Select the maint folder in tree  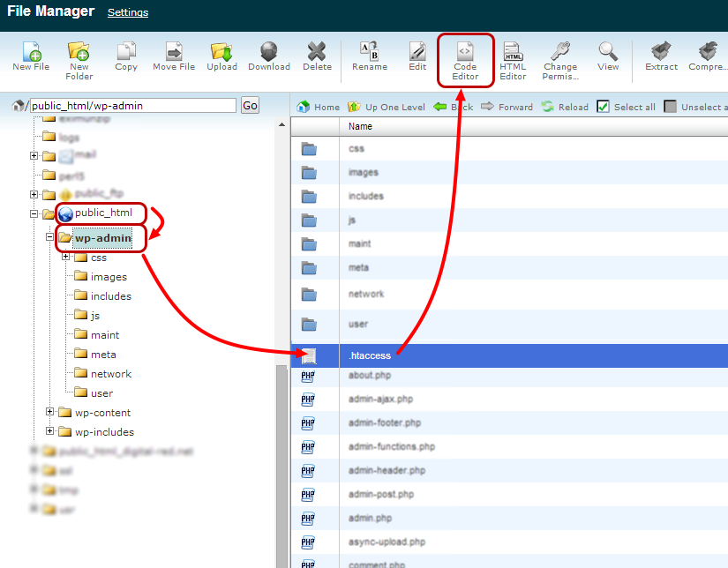pyautogui.click(x=105, y=335)
